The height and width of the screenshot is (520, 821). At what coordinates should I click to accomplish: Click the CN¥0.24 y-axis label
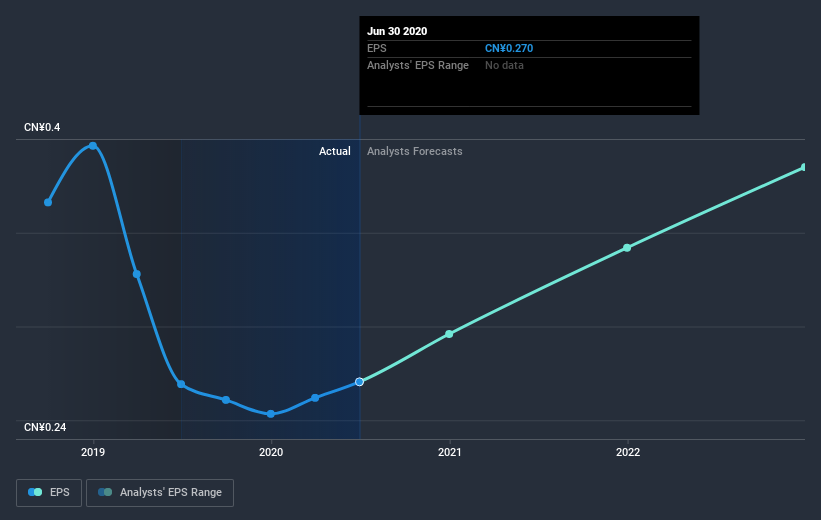point(45,427)
